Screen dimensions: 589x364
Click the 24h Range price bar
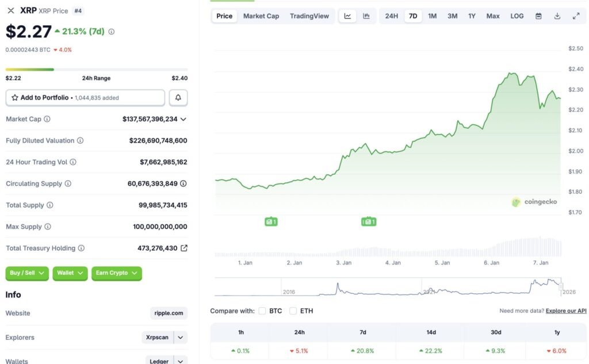(96, 69)
